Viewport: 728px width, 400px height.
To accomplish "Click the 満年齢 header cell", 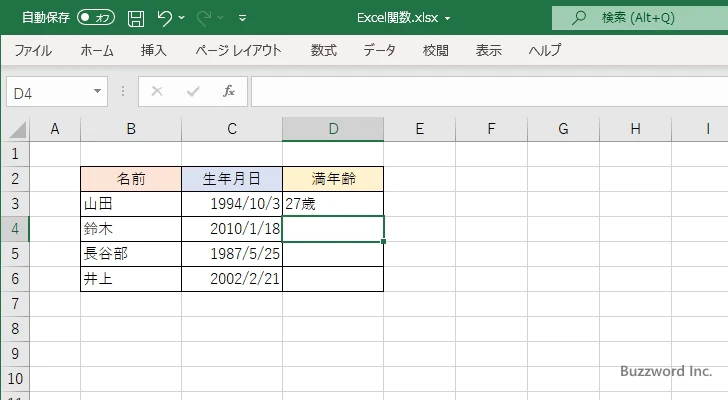I will pos(333,179).
